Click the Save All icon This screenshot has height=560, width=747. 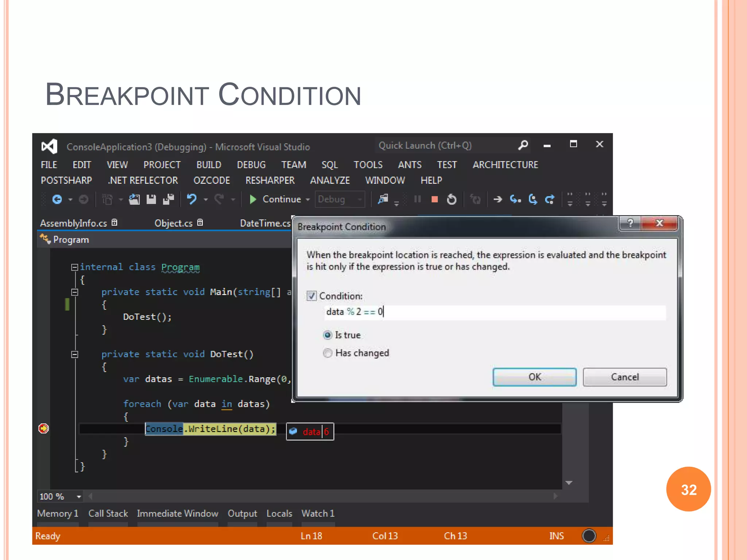pos(169,199)
